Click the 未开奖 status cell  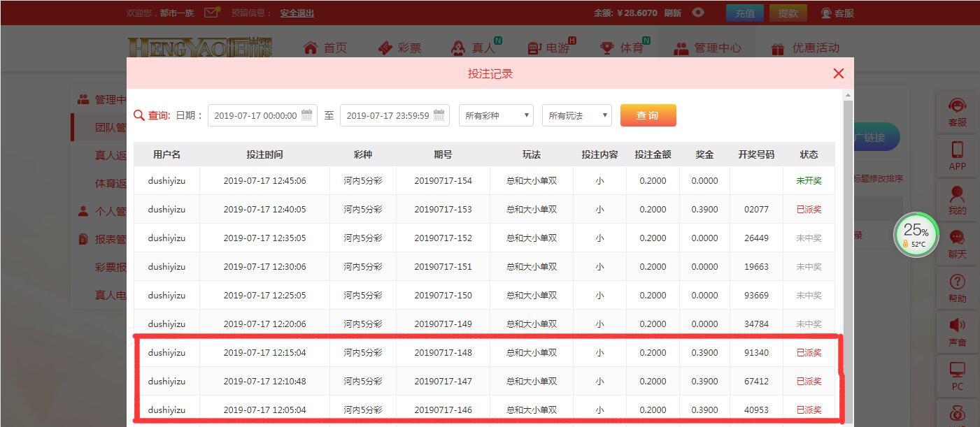[x=809, y=180]
